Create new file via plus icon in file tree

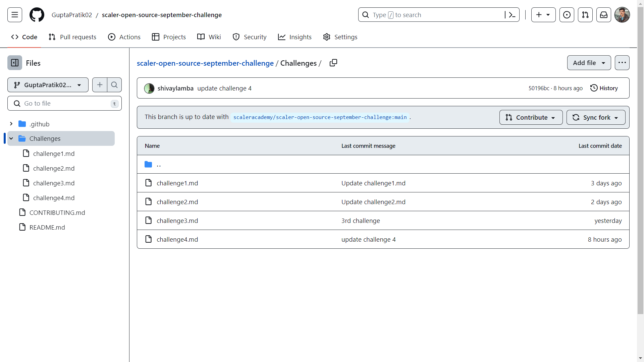(99, 85)
